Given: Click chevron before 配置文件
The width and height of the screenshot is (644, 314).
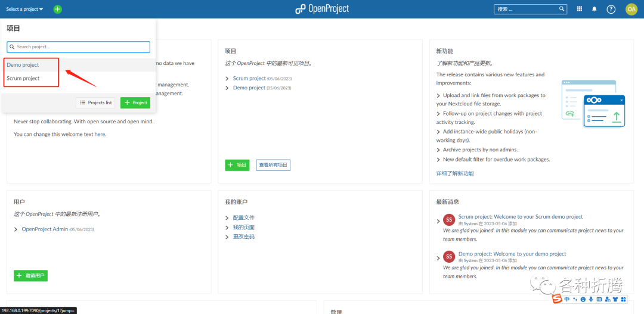Looking at the screenshot, I should click(x=227, y=217).
